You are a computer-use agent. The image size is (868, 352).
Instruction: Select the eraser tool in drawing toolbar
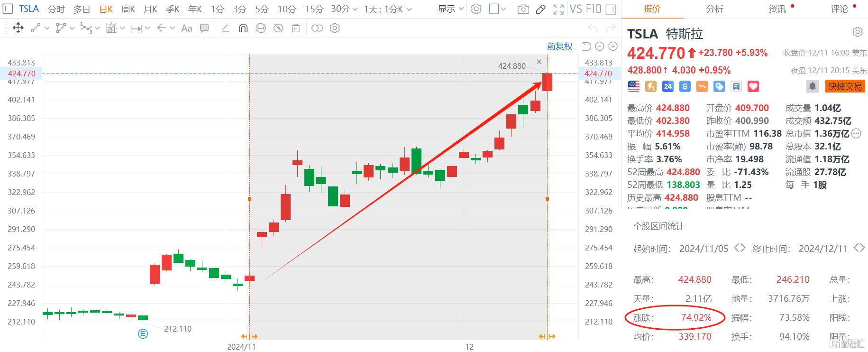coord(226,28)
